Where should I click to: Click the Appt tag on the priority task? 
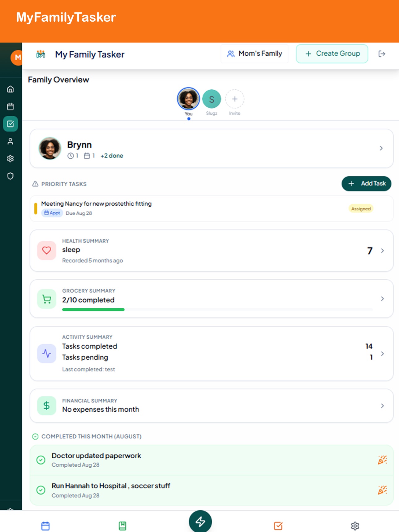coord(52,213)
